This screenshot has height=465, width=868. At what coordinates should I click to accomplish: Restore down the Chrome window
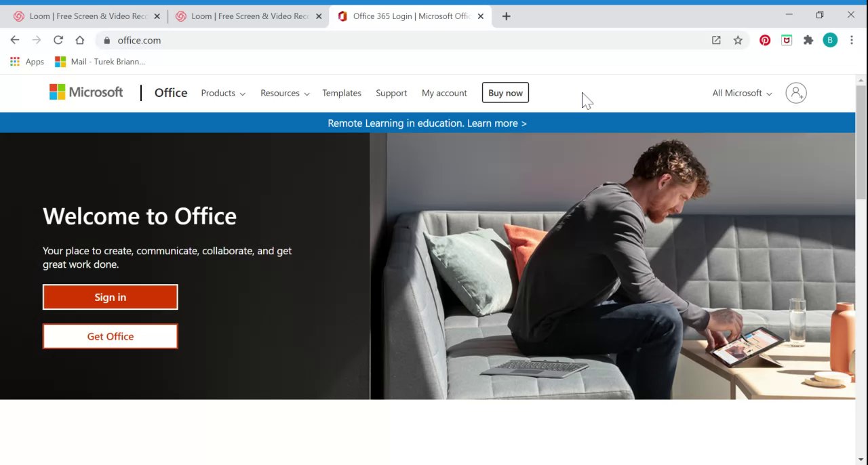[x=820, y=14]
